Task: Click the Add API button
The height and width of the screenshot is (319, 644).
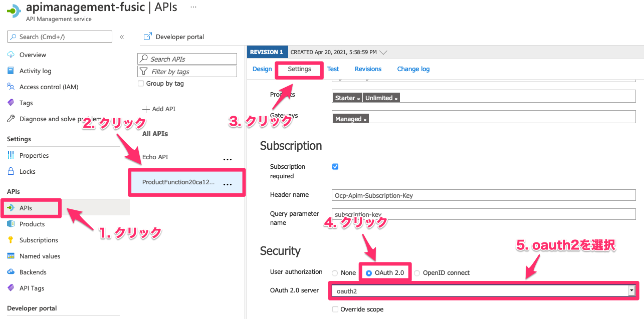Action: coord(159,109)
